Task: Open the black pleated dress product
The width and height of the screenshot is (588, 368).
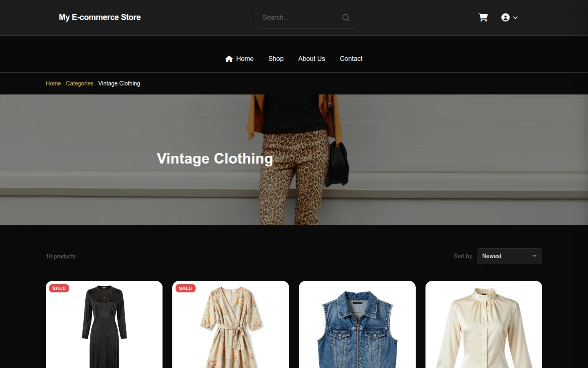Action: pos(104,325)
